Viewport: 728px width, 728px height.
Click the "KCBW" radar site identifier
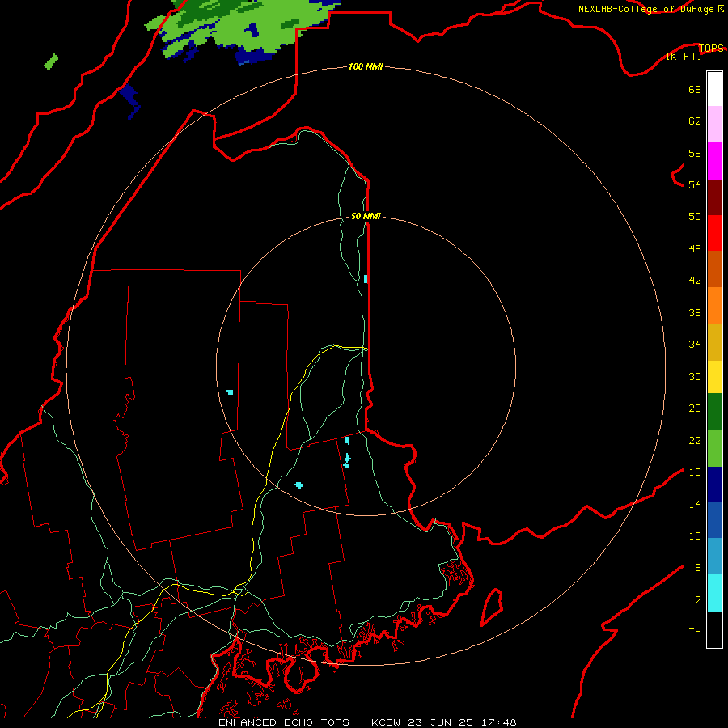click(385, 722)
